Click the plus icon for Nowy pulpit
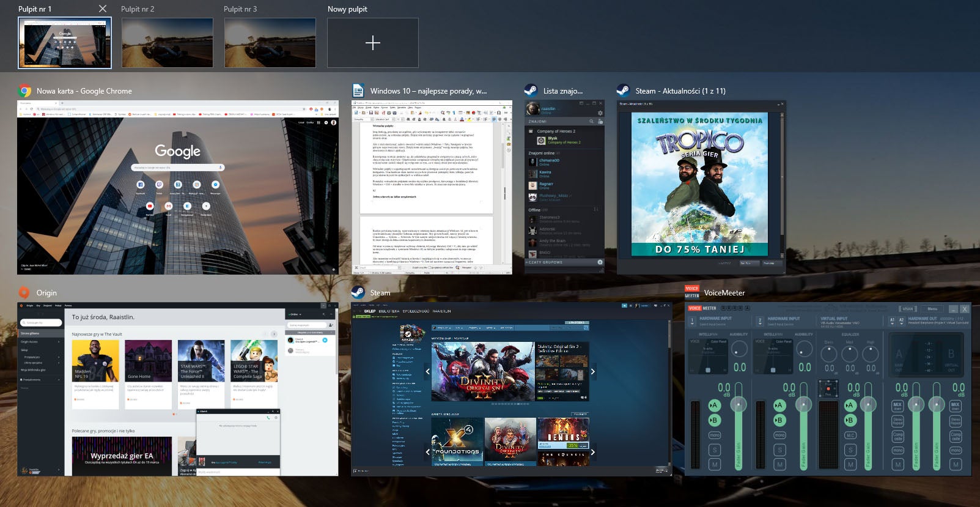 pyautogui.click(x=373, y=43)
